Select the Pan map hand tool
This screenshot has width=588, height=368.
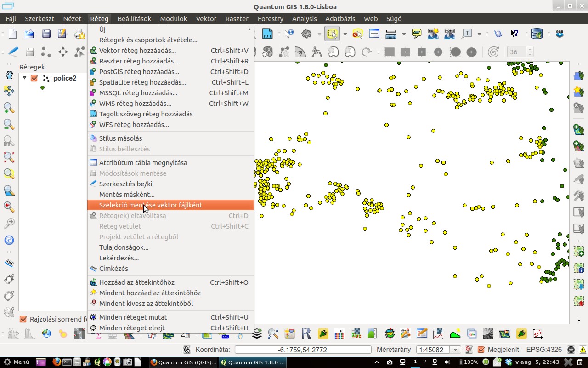pos(9,75)
